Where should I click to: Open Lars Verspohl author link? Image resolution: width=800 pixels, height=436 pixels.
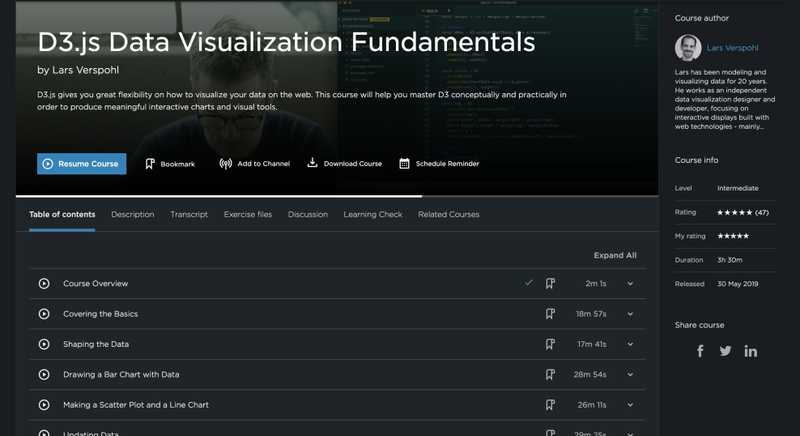click(732, 48)
